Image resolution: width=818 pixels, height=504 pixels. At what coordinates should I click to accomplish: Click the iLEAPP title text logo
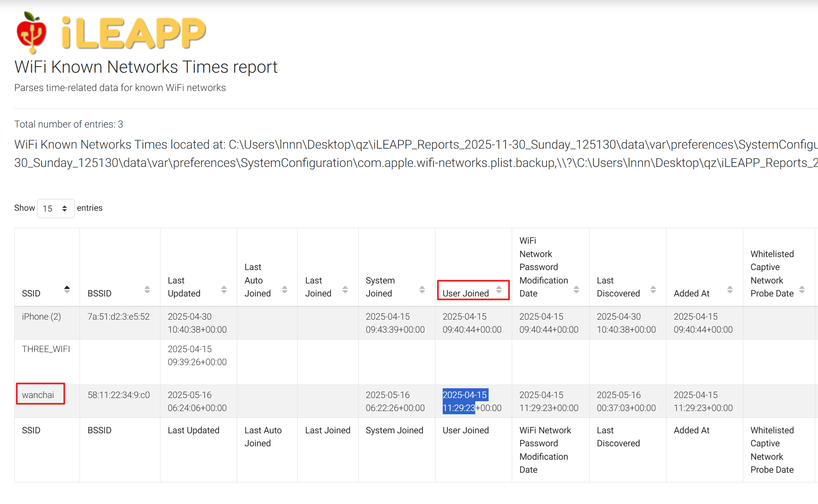point(134,33)
